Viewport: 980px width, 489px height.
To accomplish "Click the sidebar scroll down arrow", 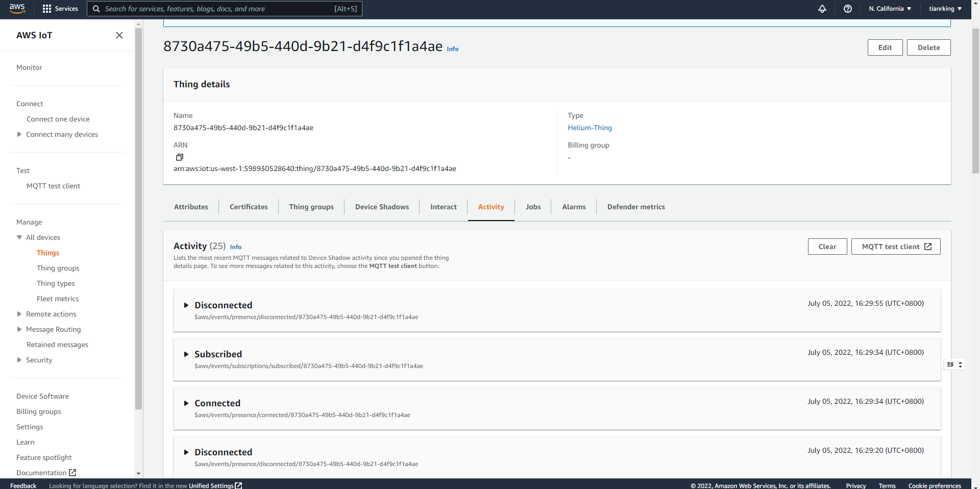I will [138, 474].
